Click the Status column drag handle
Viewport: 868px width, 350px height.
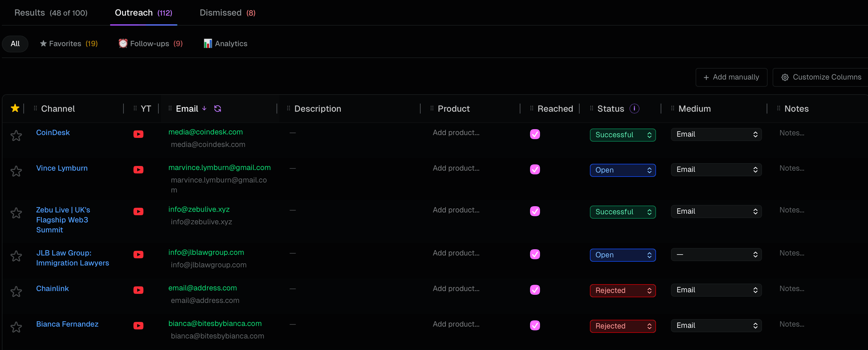point(592,108)
